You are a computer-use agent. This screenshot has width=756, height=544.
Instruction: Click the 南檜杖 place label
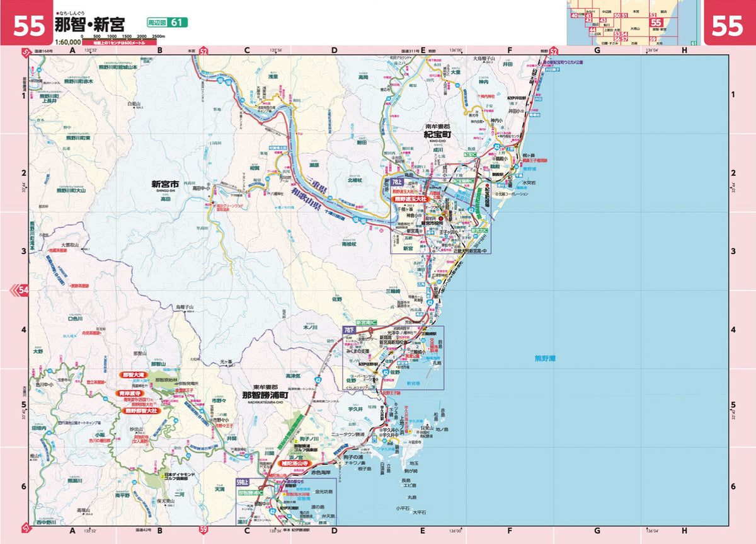coord(349,244)
